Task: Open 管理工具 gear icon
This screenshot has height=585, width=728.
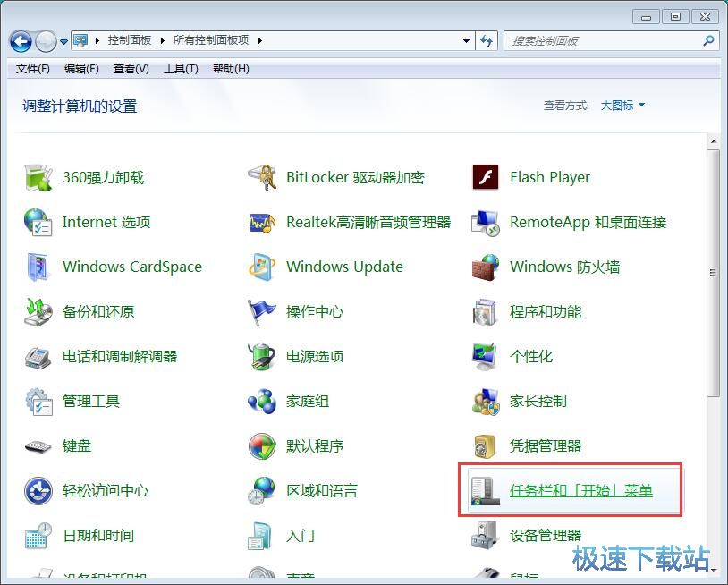Action: (38, 401)
